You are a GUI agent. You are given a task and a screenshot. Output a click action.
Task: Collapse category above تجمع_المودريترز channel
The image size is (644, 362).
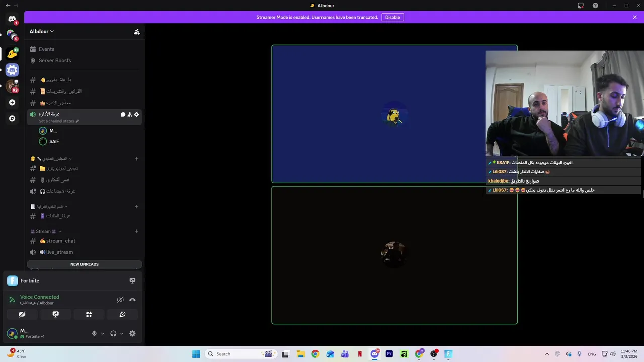[x=51, y=159]
